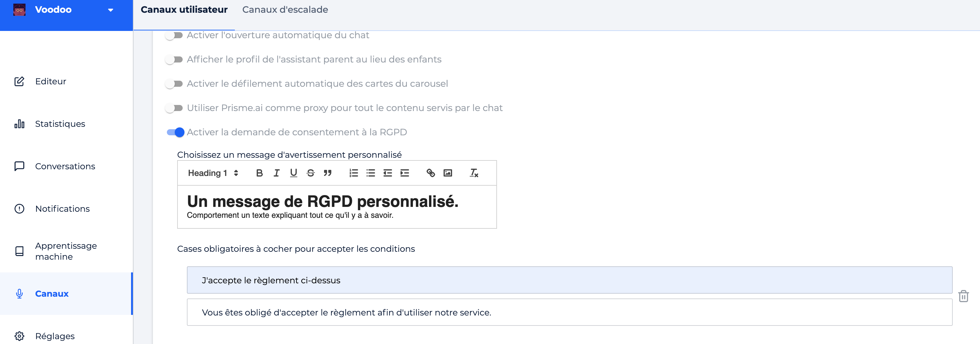980x344 pixels.
Task: Click the Canaux microphone icon
Action: point(19,294)
